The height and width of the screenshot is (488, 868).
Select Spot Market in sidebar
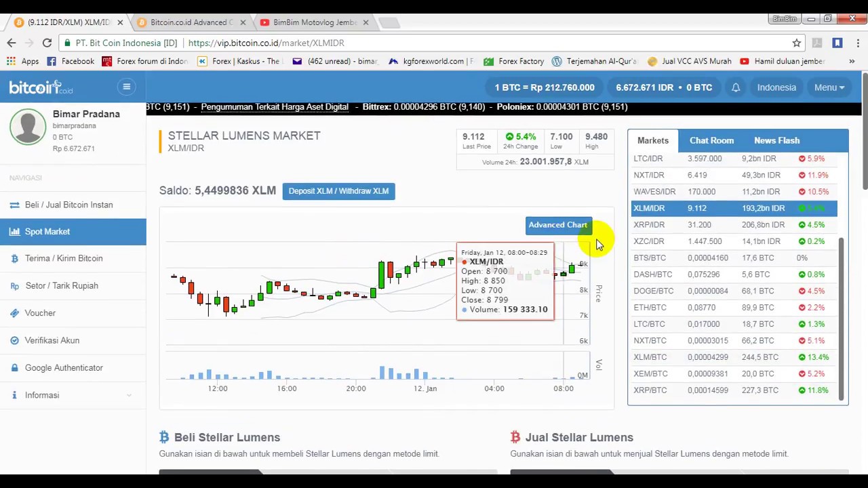click(x=73, y=232)
